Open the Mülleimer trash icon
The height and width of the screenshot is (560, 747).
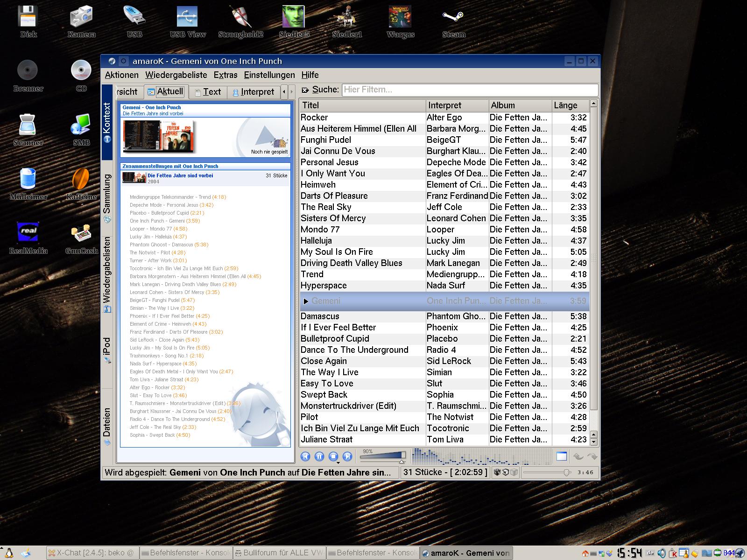point(28,184)
